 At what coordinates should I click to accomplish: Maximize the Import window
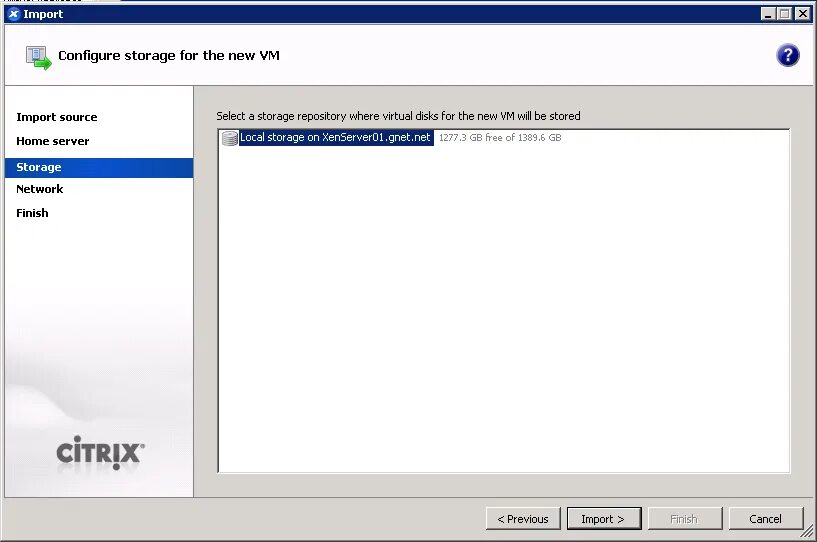coord(785,14)
